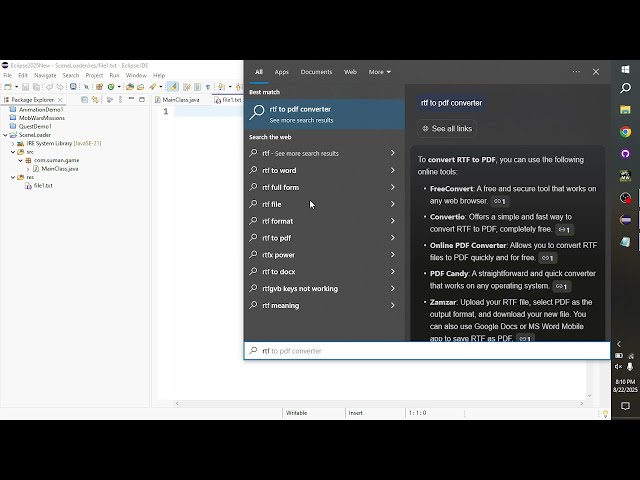Click the Redo arrow in Eclipse toolbar
640x480 pixels.
coord(60,87)
